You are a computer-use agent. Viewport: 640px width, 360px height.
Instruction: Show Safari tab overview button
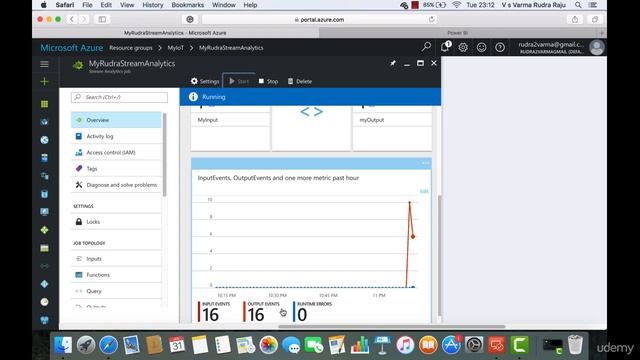(595, 19)
